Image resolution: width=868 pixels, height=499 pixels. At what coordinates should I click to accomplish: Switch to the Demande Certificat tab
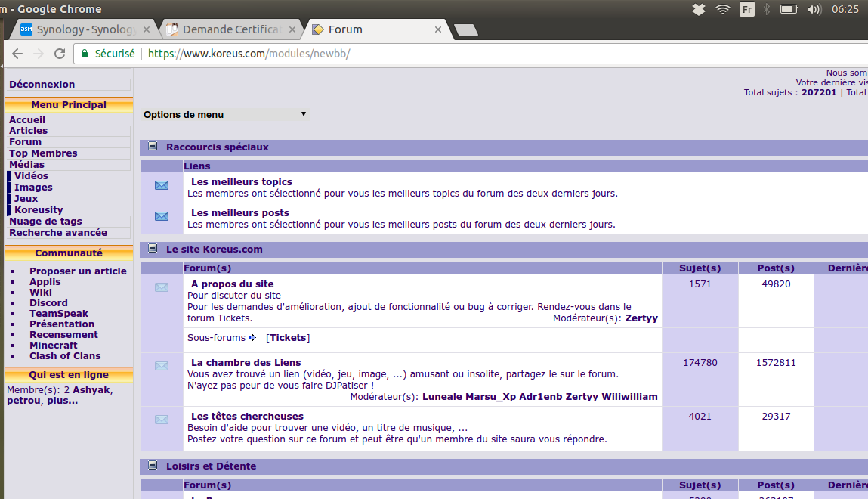click(x=230, y=29)
